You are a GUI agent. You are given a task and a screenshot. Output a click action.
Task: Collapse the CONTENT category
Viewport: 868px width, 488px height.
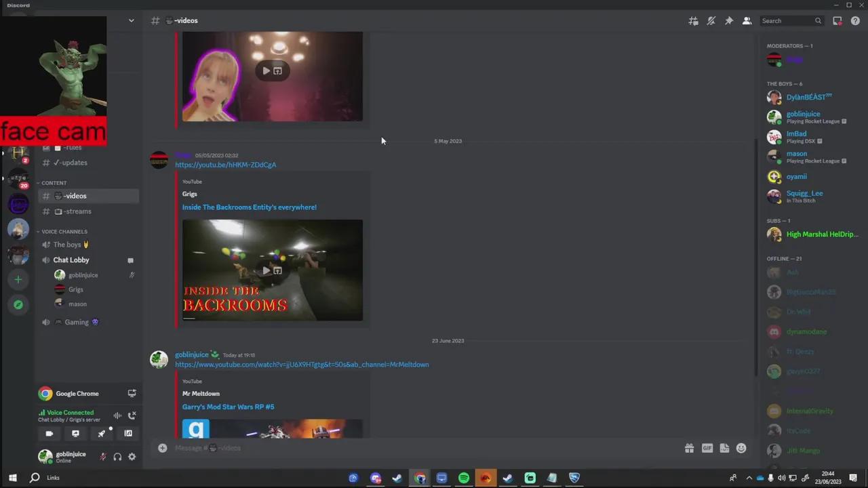point(54,182)
